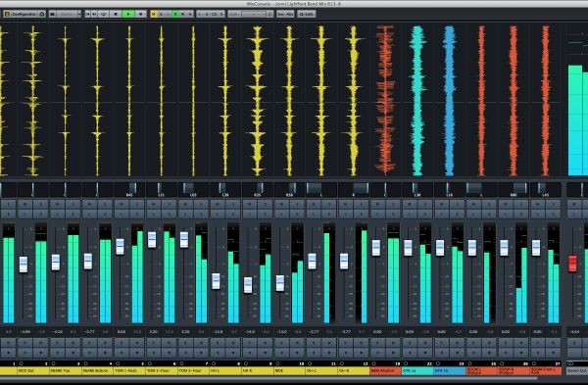
Task: Mute the GTR Ls channel
Action: click(x=409, y=205)
